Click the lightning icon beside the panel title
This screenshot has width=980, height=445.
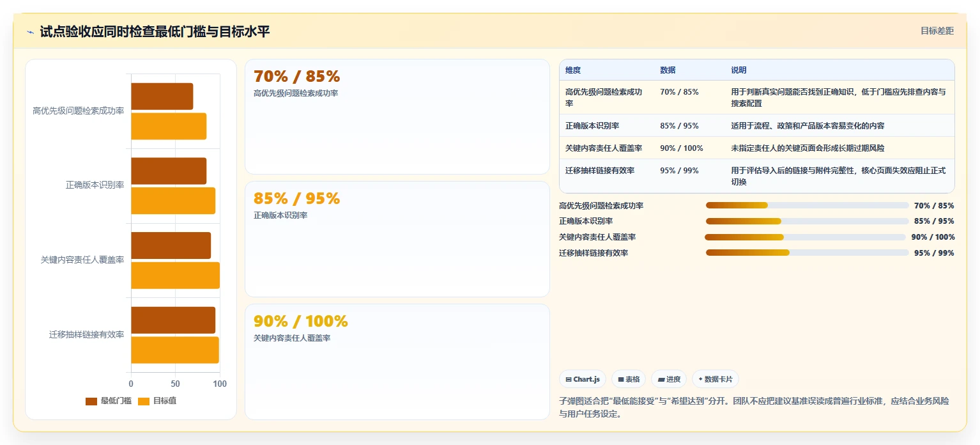[30, 32]
